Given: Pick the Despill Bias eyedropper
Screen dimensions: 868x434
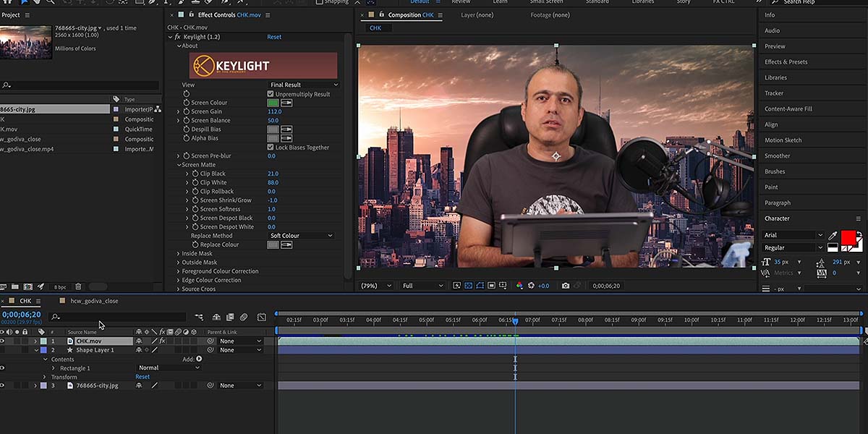Looking at the screenshot, I should coord(286,129).
